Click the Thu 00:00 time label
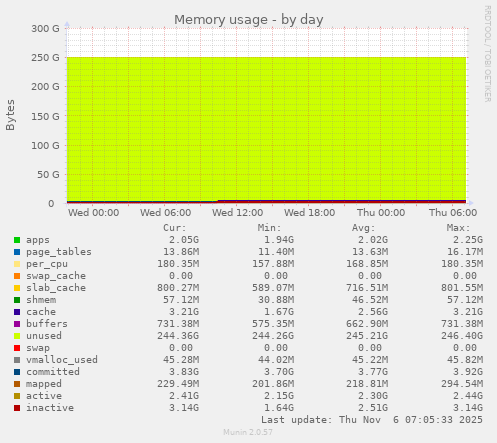Screen dimensions: 497x443 381,213
